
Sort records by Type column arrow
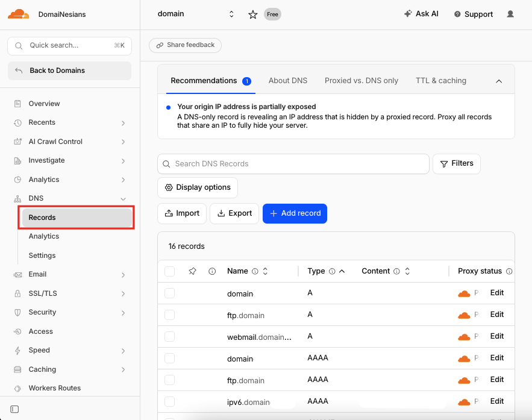click(x=342, y=271)
